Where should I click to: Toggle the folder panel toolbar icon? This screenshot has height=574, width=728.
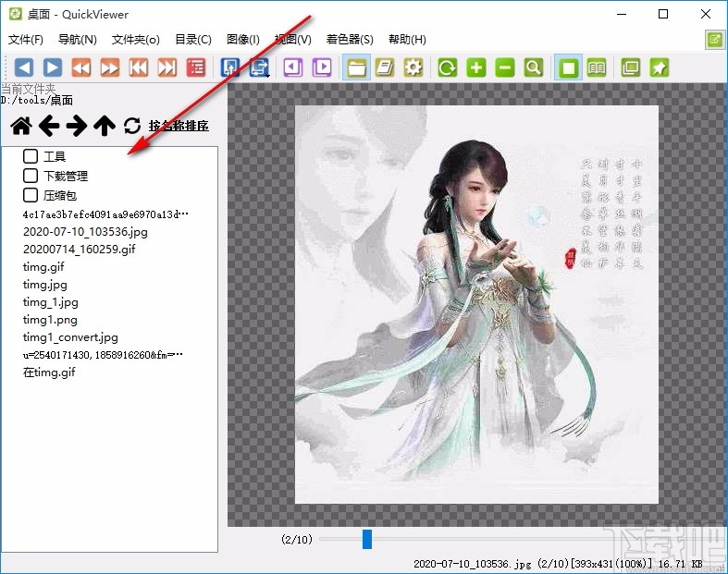356,67
